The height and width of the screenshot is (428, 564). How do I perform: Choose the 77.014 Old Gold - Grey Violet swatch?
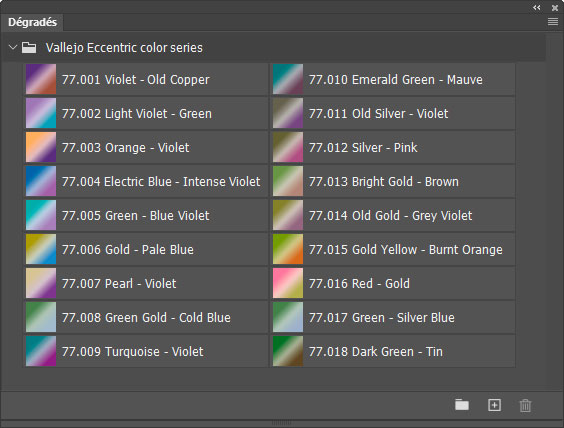click(x=288, y=215)
